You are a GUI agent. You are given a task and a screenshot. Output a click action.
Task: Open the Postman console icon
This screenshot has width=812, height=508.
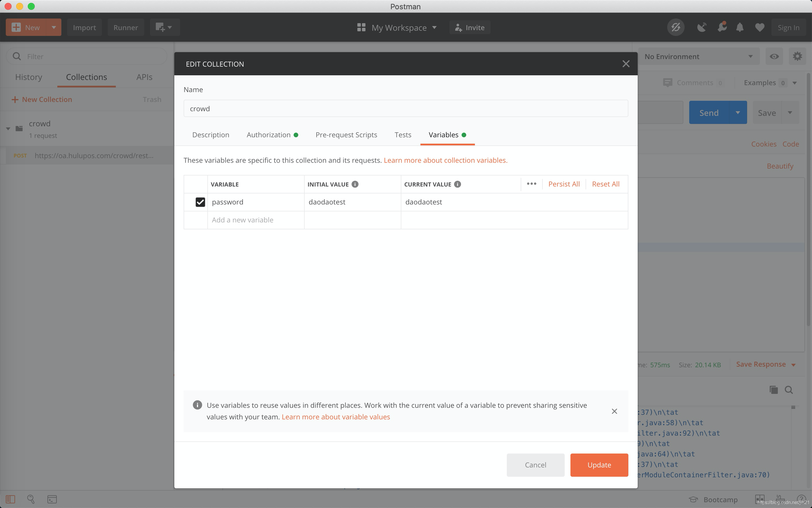point(52,499)
